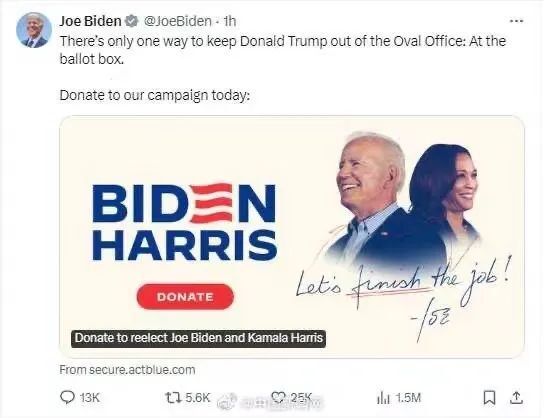The height and width of the screenshot is (418, 544).
Task: Open Joe Biden's profile avatar
Action: [x=34, y=30]
